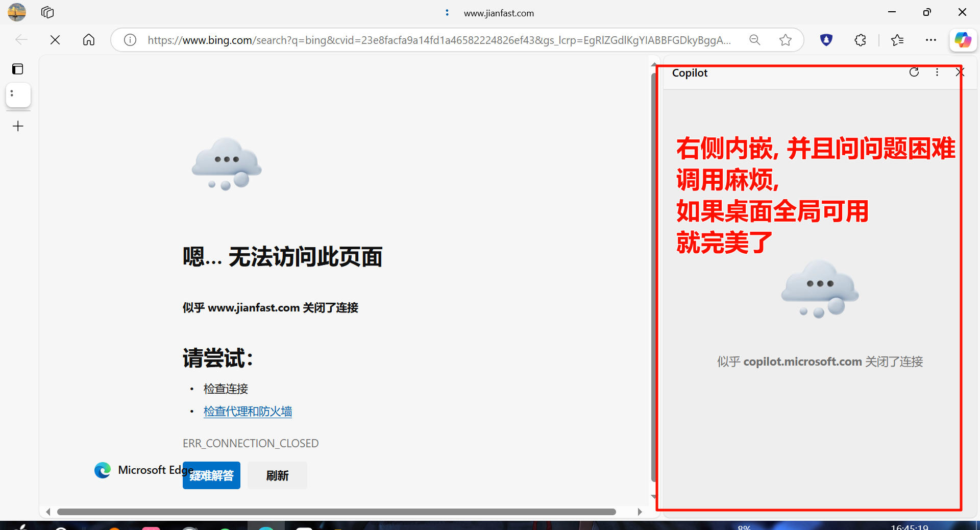Image resolution: width=980 pixels, height=530 pixels.
Task: Refresh the Copilot pane
Action: coord(914,72)
